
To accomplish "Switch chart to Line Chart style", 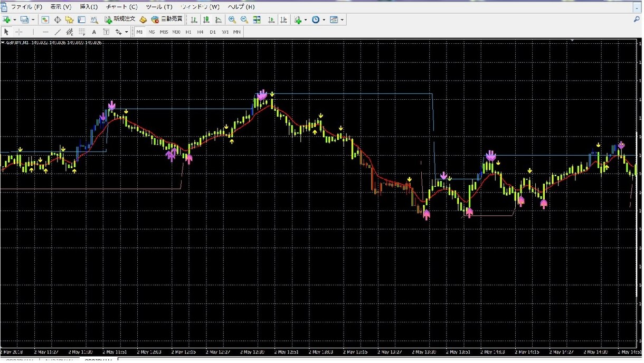I will (x=219, y=20).
